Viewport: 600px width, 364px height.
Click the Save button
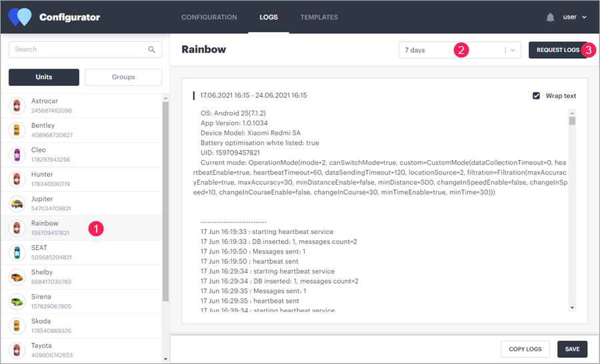pos(572,349)
